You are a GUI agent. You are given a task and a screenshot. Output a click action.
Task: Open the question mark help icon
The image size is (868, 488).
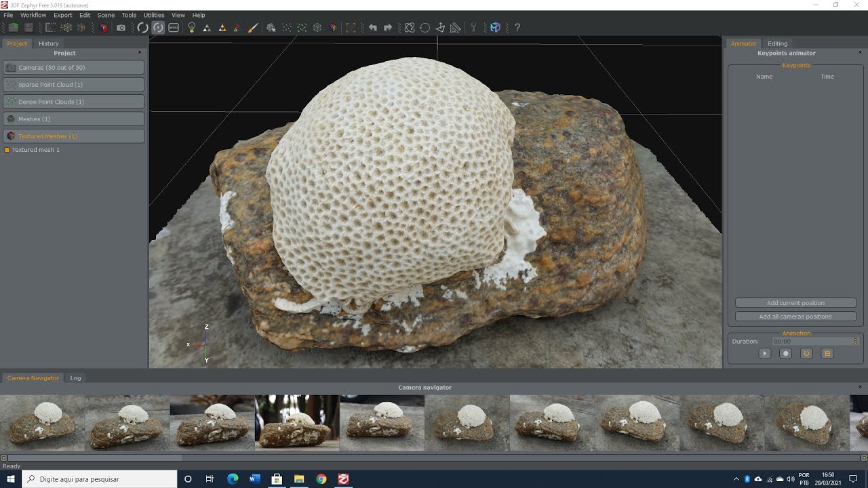pyautogui.click(x=517, y=28)
